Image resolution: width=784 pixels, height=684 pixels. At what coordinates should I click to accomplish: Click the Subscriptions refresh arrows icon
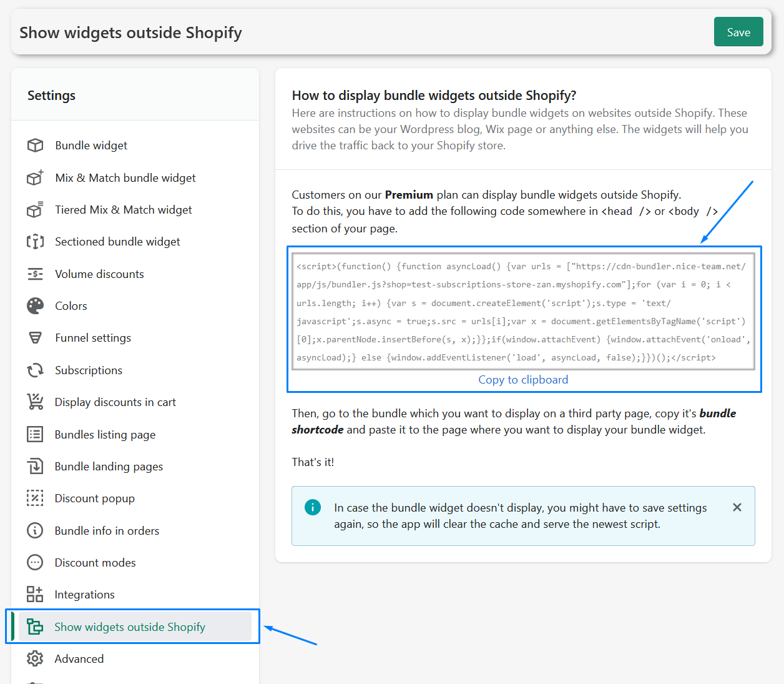35,370
